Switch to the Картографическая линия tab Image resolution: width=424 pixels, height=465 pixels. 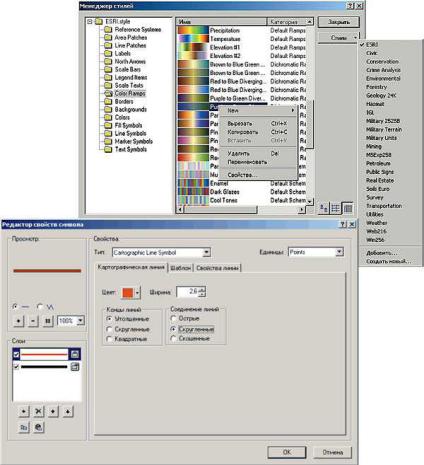click(131, 267)
